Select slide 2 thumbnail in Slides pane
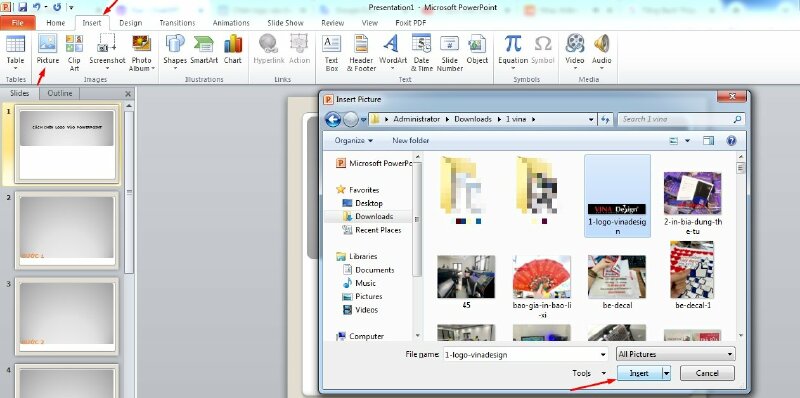800x398 pixels. pyautogui.click(x=67, y=230)
